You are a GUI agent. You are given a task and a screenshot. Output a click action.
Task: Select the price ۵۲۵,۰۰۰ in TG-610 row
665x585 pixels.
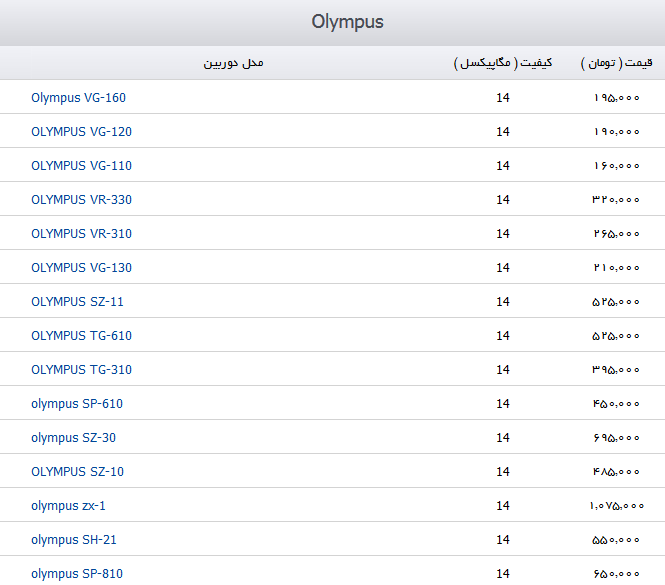pyautogui.click(x=616, y=336)
